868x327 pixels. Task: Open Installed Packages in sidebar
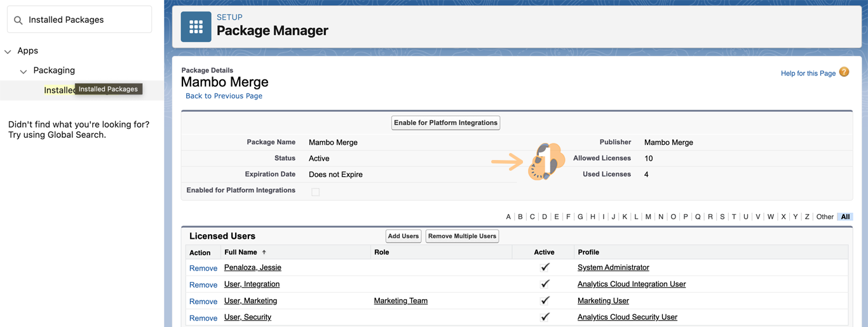point(59,90)
